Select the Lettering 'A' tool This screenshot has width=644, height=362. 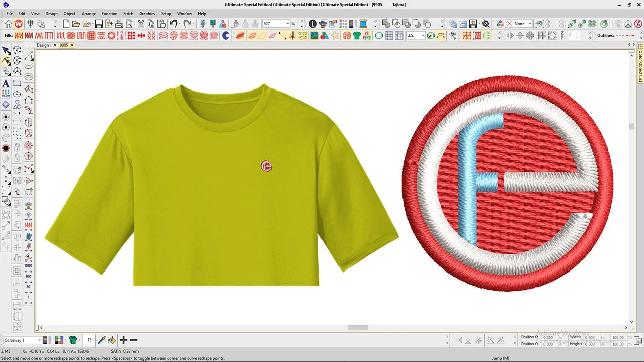point(6,83)
